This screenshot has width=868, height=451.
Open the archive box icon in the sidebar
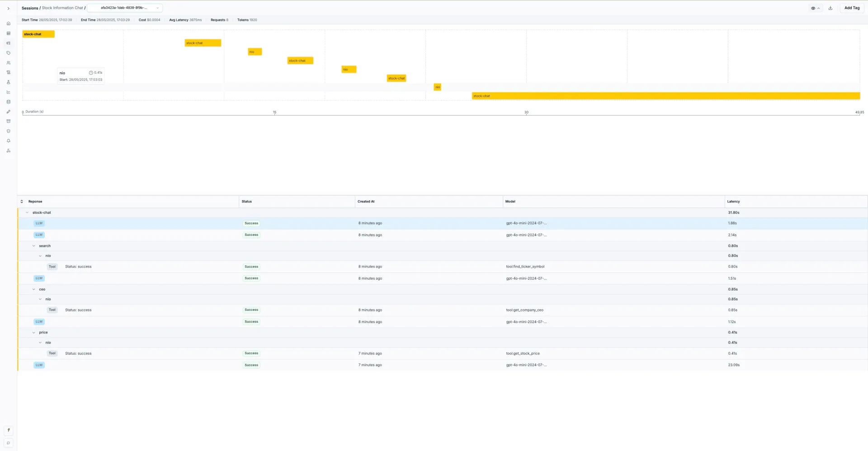(8, 121)
